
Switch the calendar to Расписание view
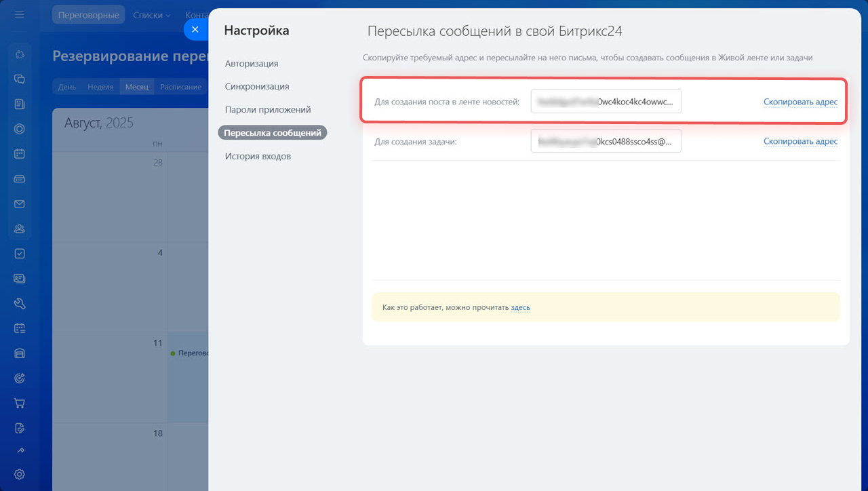(181, 87)
